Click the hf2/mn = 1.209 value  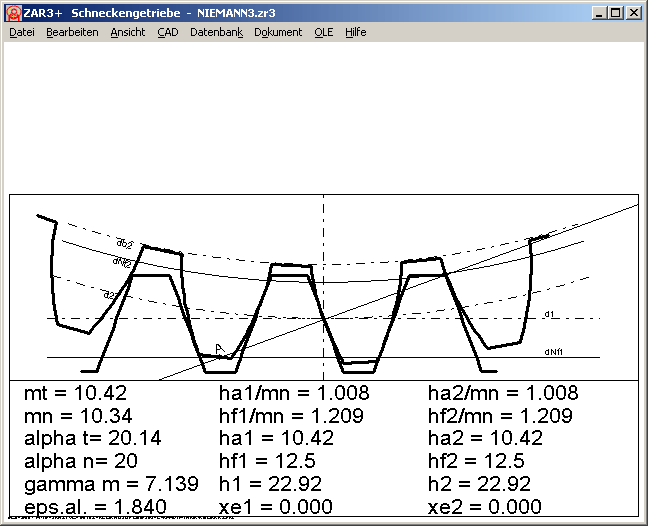point(500,416)
